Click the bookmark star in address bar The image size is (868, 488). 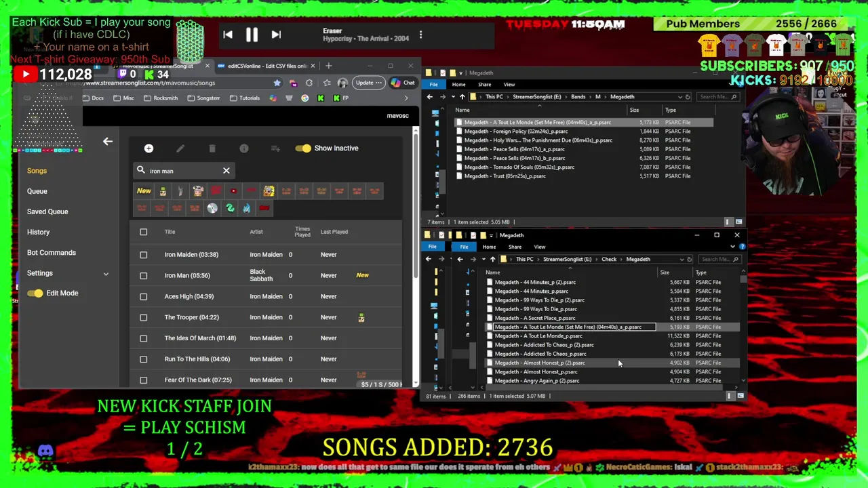click(277, 83)
